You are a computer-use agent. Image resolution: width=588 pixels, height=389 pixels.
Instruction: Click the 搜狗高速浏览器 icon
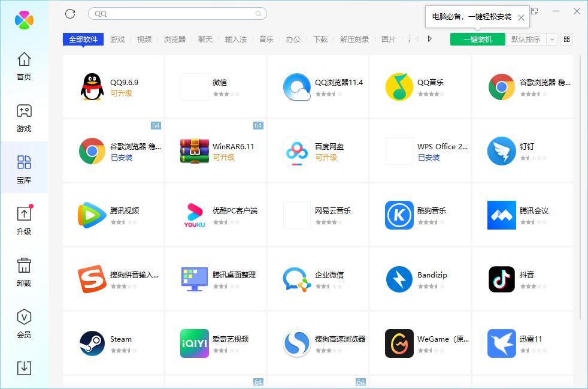297,343
